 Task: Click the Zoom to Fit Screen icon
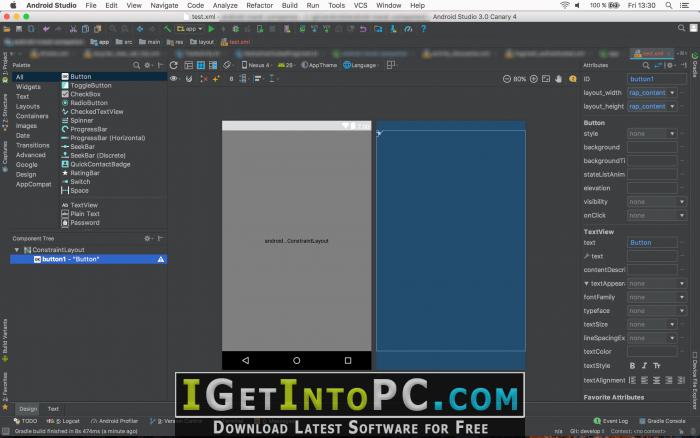coord(546,79)
